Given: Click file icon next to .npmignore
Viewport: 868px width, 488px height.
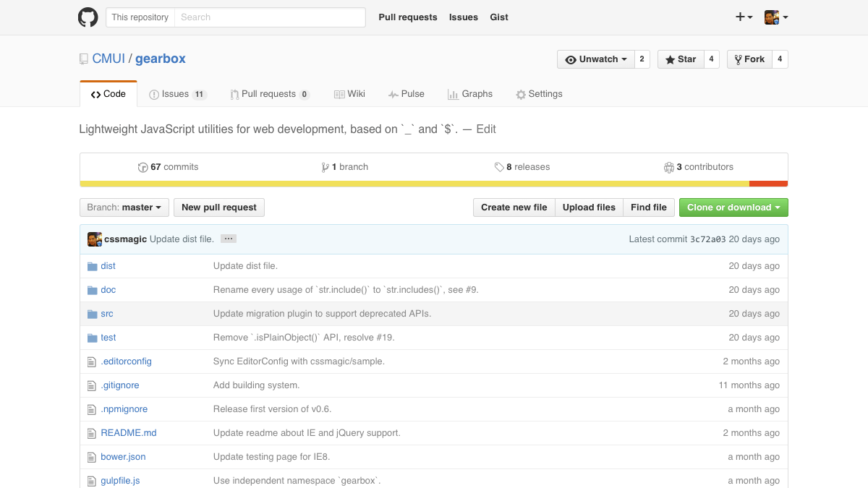Looking at the screenshot, I should pos(91,409).
